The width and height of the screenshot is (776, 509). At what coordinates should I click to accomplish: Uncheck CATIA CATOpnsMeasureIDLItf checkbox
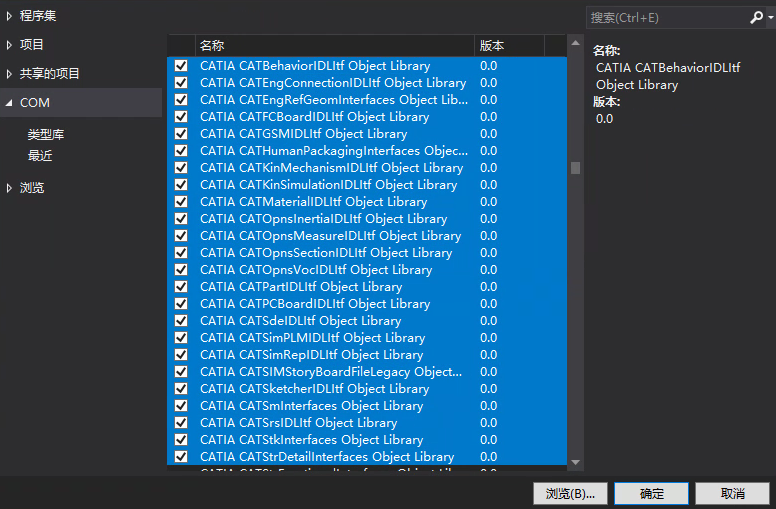(x=181, y=236)
